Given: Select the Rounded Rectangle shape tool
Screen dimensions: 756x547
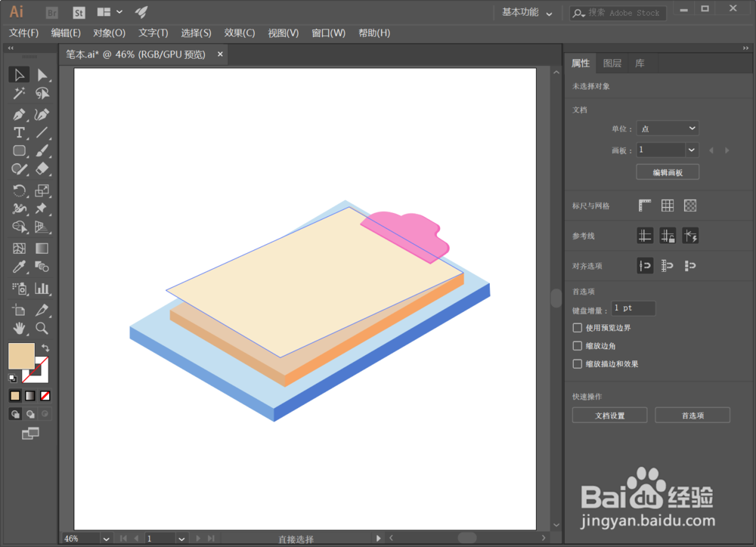Looking at the screenshot, I should 19,151.
